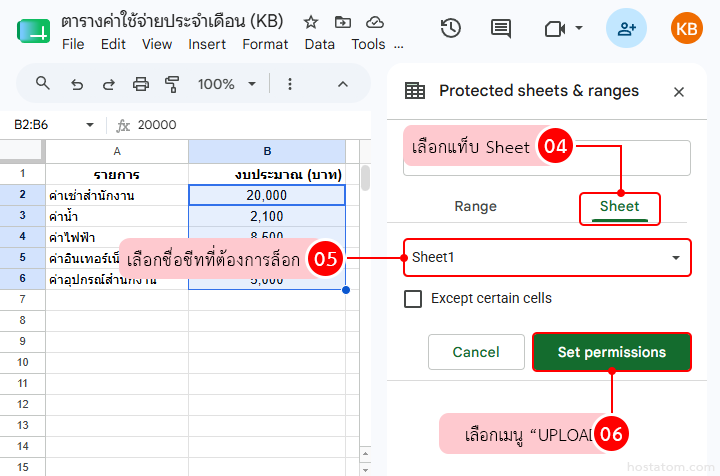The width and height of the screenshot is (720, 476).
Task: Select all cells corner box
Action: 22,151
